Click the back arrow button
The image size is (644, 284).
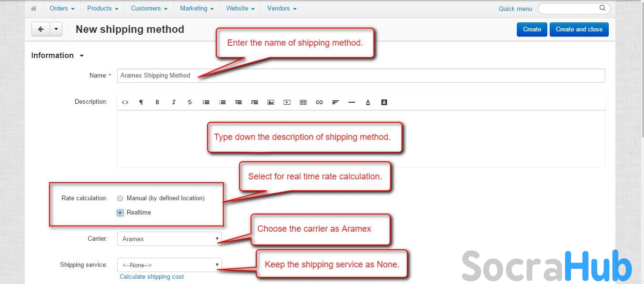pyautogui.click(x=40, y=29)
